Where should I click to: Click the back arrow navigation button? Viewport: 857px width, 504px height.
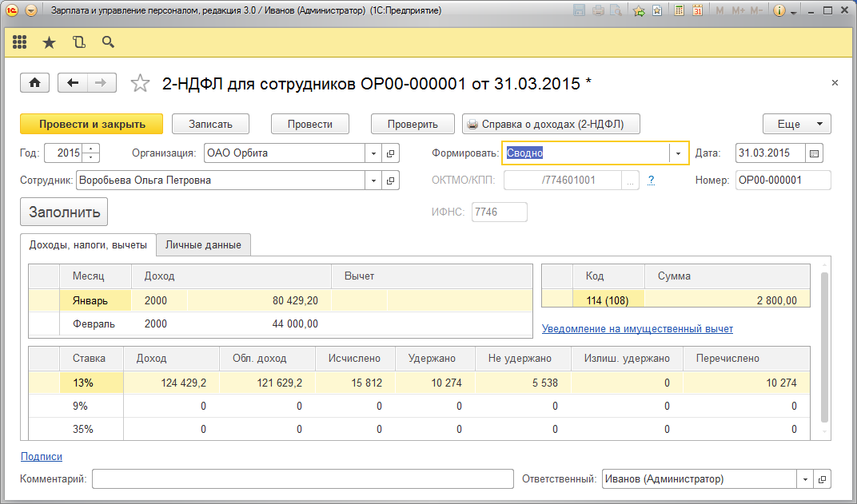coord(74,83)
